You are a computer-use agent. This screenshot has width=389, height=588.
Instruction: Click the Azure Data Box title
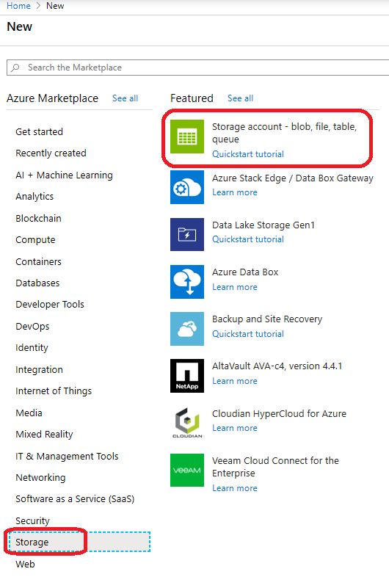(245, 272)
